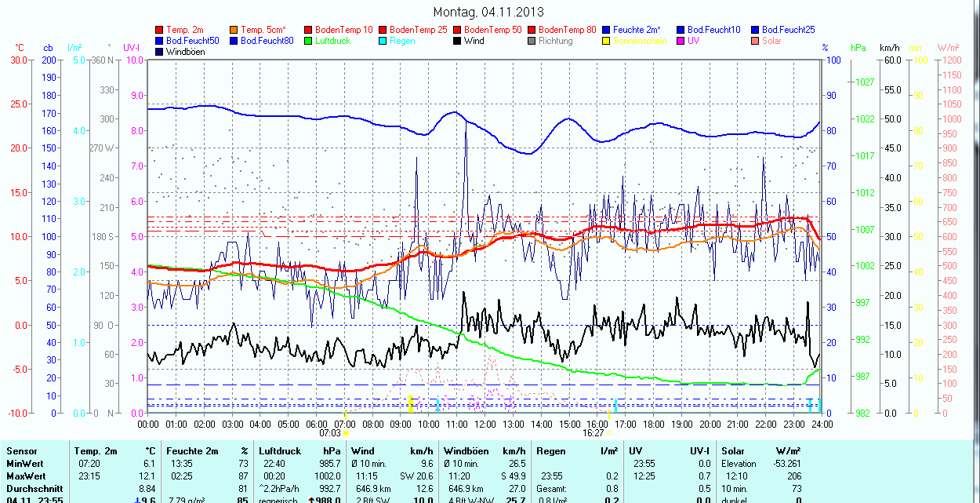980x503 pixels.
Task: Select the BodenTemp 10 legend label
Action: click(x=344, y=30)
